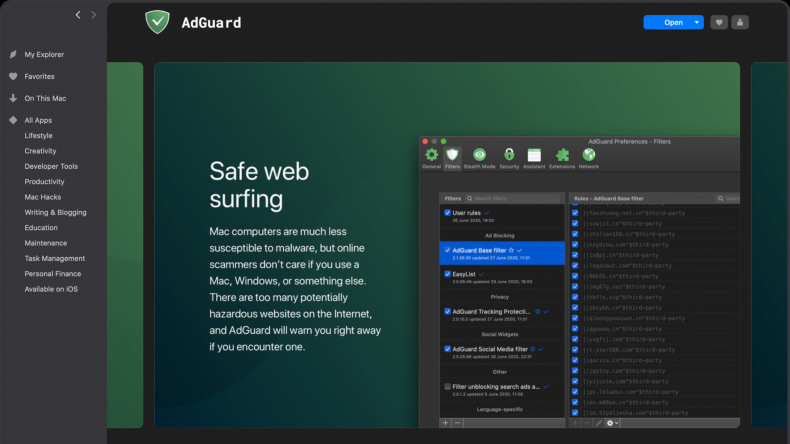Select the General gear tab in AdGuard Preferences

click(x=432, y=158)
